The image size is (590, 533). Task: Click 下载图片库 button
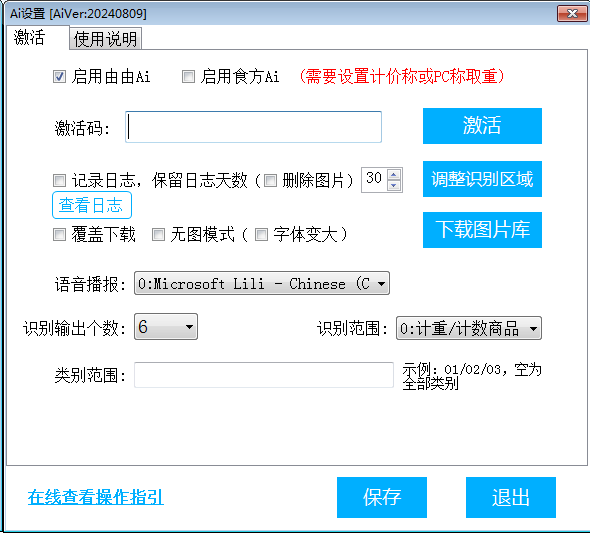(x=482, y=230)
